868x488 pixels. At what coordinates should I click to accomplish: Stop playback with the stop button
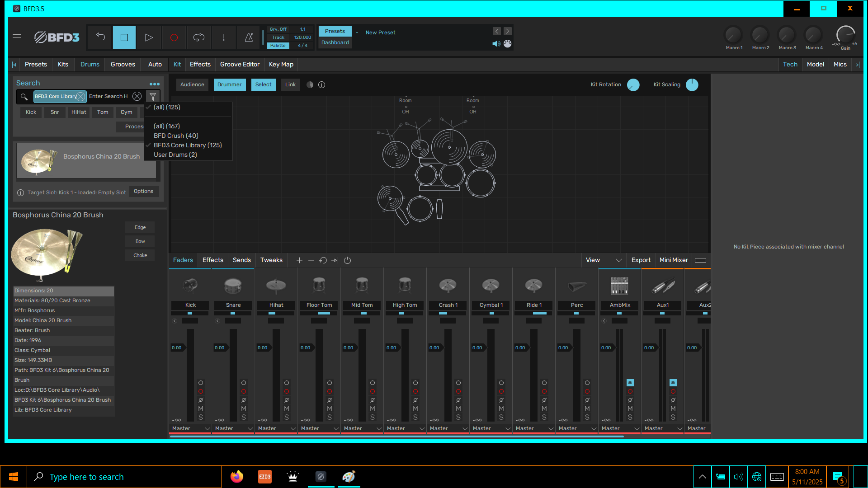(x=124, y=38)
